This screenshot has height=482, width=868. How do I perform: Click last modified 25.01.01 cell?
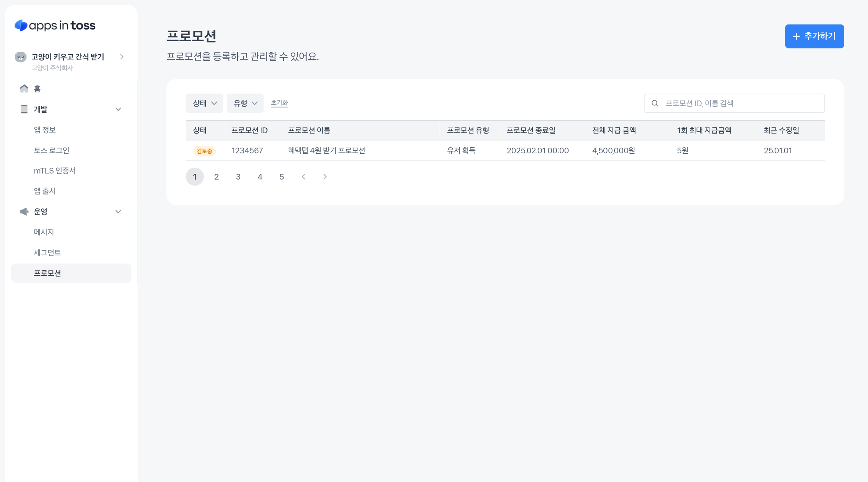coord(778,151)
